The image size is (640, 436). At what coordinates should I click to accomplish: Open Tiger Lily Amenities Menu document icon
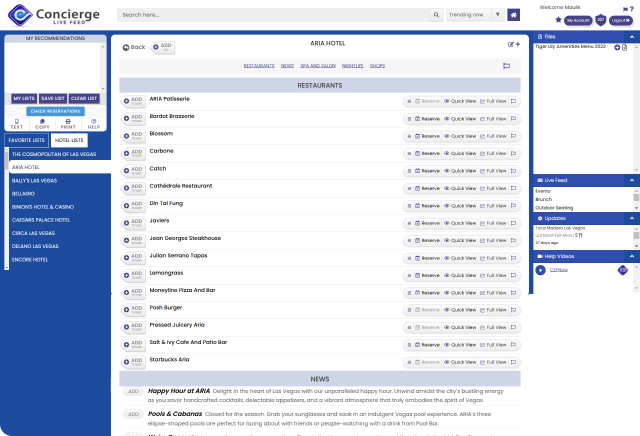624,47
